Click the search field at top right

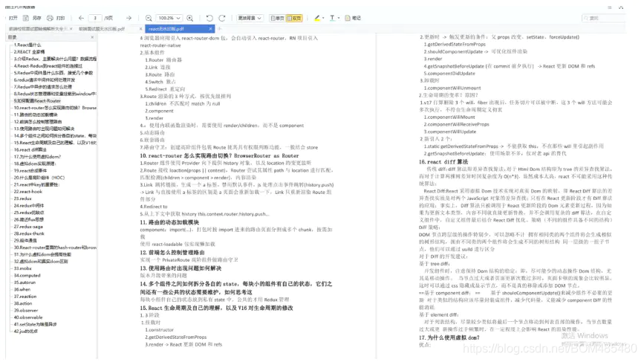(x=604, y=18)
